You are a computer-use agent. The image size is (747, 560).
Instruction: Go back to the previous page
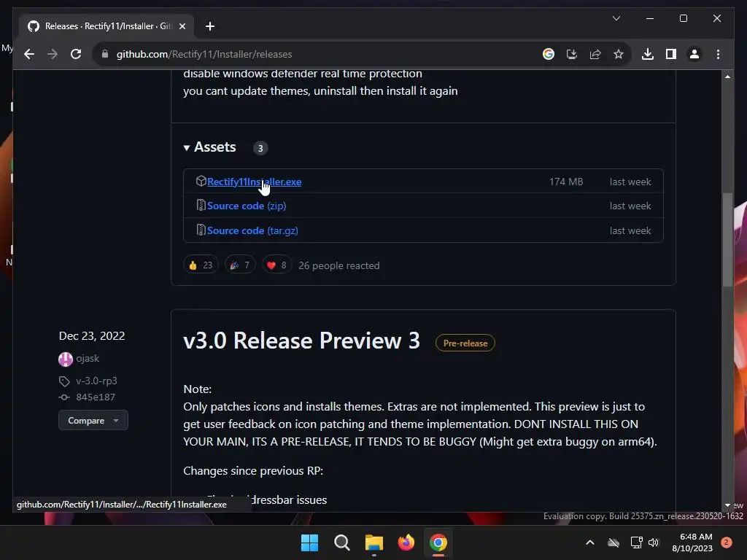point(29,54)
